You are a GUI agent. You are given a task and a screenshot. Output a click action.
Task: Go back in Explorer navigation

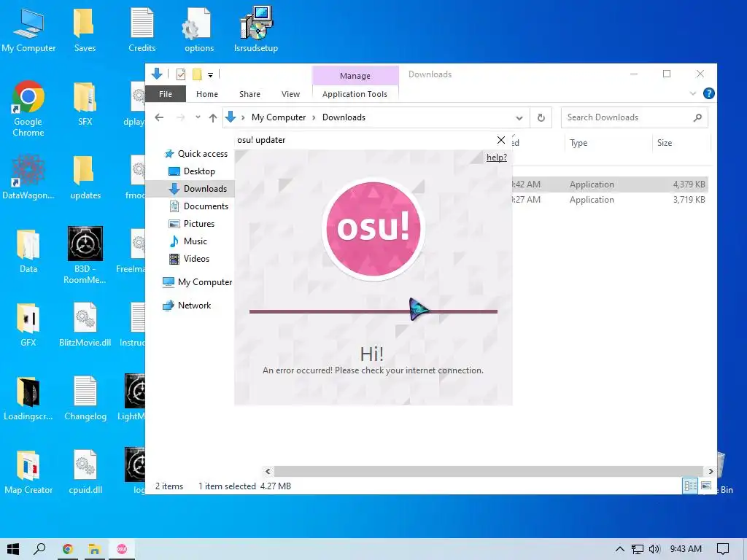click(x=159, y=117)
